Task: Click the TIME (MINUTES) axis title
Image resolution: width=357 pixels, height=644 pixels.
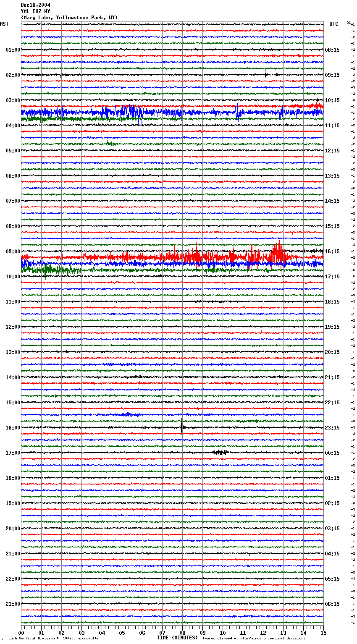Action: click(177, 638)
